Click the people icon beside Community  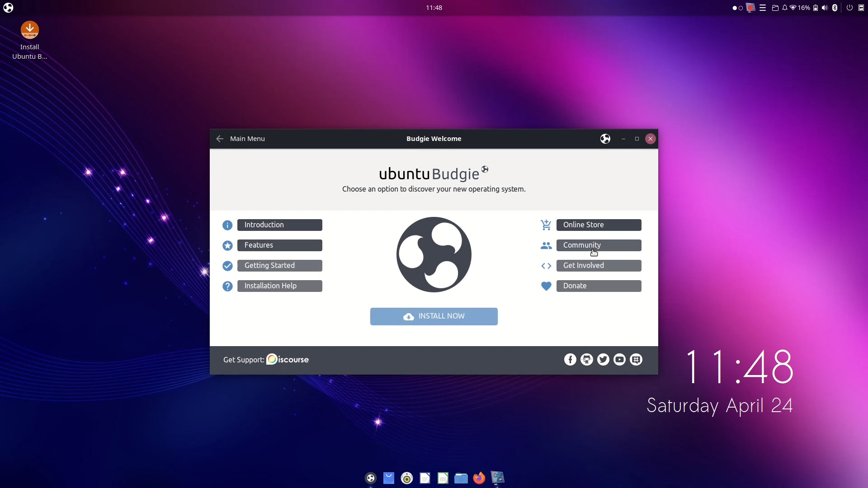click(546, 245)
